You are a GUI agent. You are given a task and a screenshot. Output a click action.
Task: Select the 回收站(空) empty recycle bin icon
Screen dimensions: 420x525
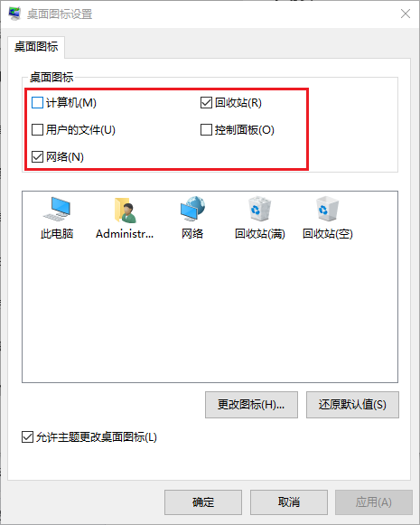[327, 209]
